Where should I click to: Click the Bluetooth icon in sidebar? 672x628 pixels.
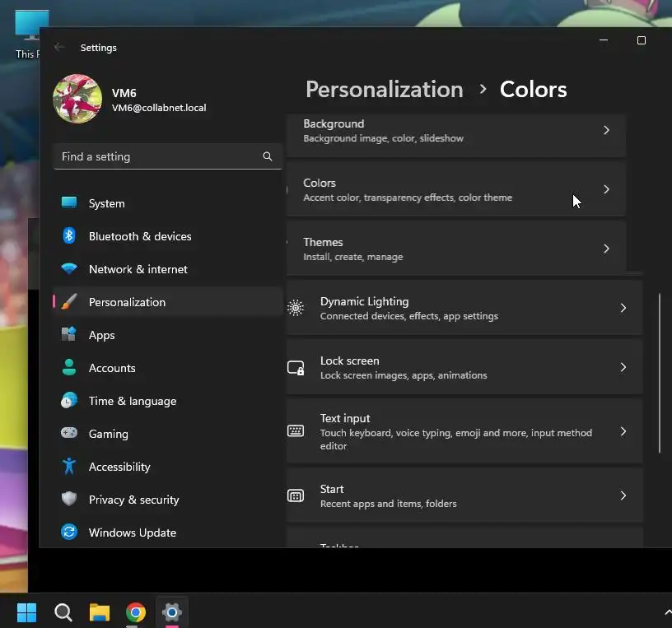[69, 235]
